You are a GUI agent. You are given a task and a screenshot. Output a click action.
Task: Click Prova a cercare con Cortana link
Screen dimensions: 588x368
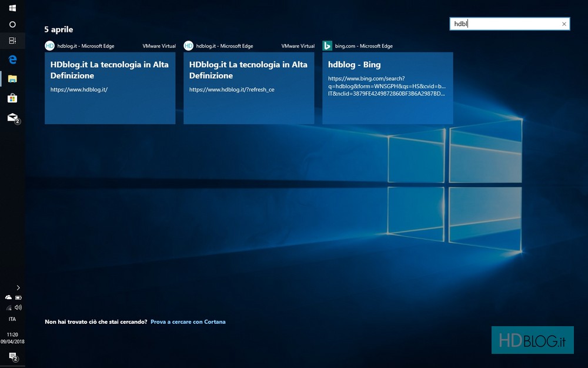(188, 322)
